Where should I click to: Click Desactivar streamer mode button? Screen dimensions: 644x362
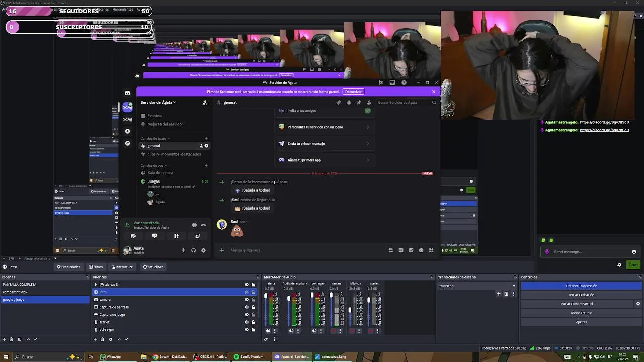(x=353, y=92)
